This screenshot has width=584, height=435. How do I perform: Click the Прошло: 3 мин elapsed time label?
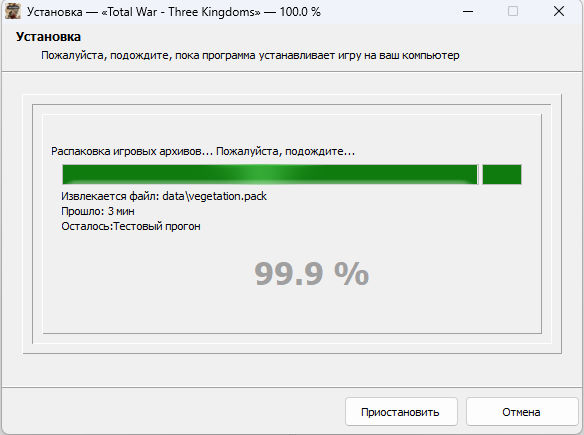pos(98,211)
